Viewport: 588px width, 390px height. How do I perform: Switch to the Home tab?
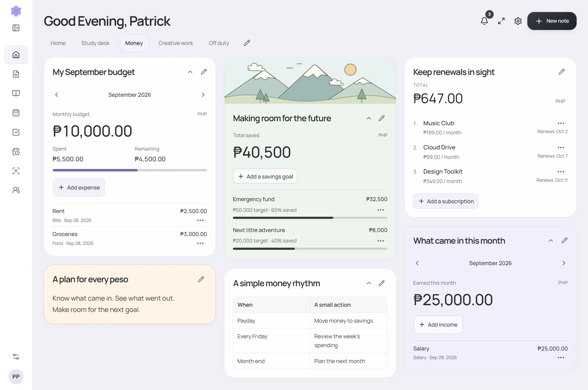pos(58,43)
